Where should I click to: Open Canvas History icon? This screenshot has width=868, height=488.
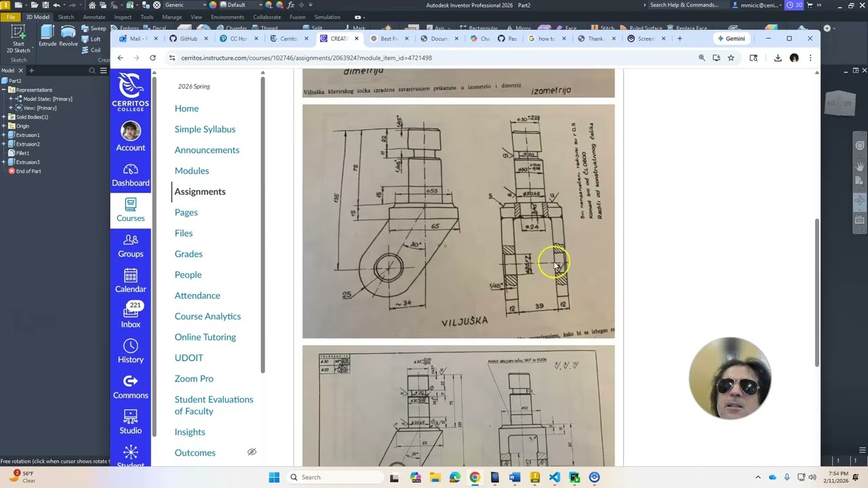coord(130,351)
